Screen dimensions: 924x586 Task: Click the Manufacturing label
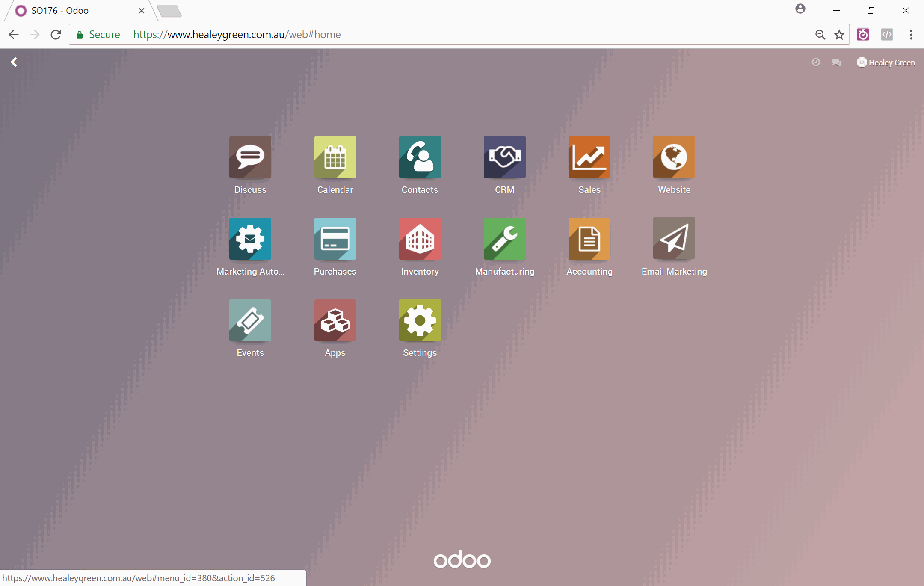click(505, 272)
